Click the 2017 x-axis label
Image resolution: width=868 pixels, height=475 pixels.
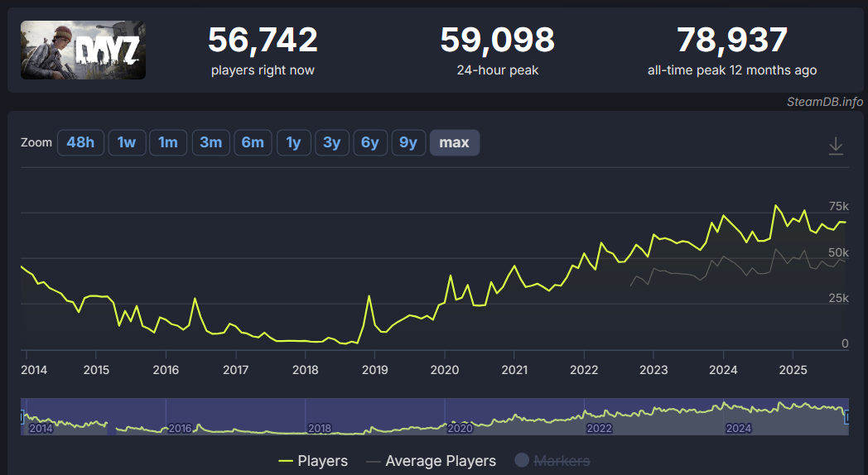pos(236,370)
